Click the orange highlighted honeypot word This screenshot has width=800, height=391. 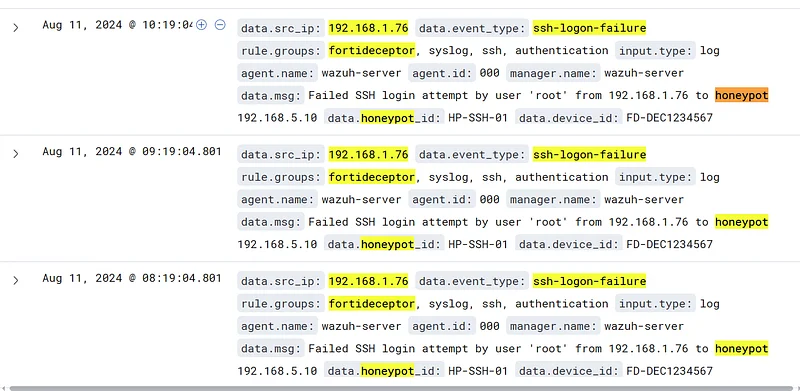pos(741,95)
